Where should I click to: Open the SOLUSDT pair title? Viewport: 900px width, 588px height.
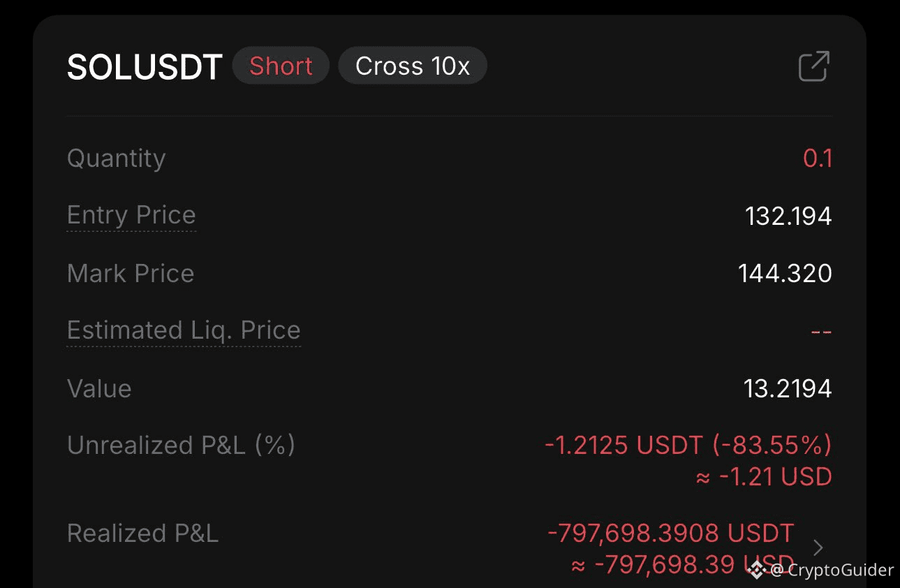145,67
